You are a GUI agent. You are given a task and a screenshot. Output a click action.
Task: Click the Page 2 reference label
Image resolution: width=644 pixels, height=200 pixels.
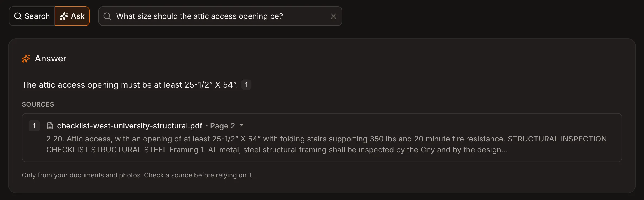222,126
